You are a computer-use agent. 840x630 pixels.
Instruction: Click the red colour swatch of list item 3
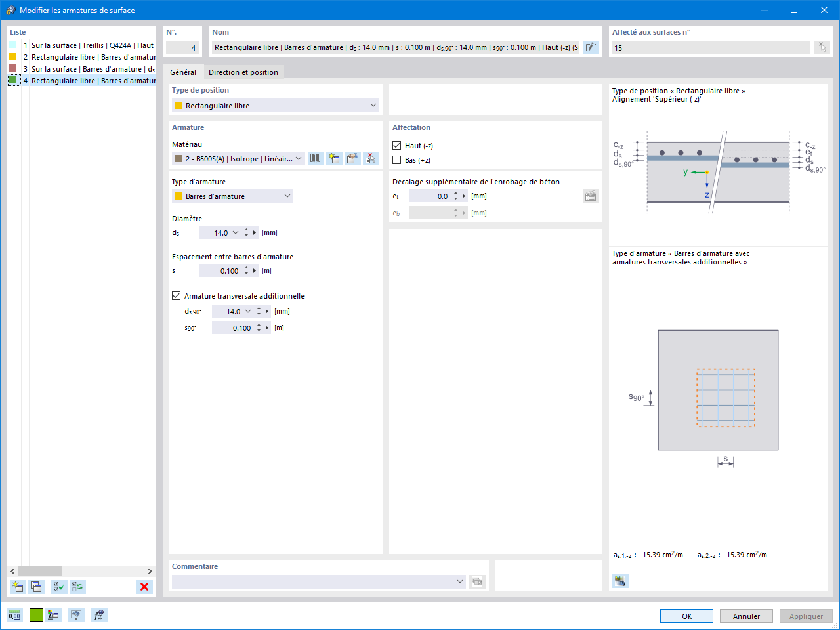click(x=12, y=68)
